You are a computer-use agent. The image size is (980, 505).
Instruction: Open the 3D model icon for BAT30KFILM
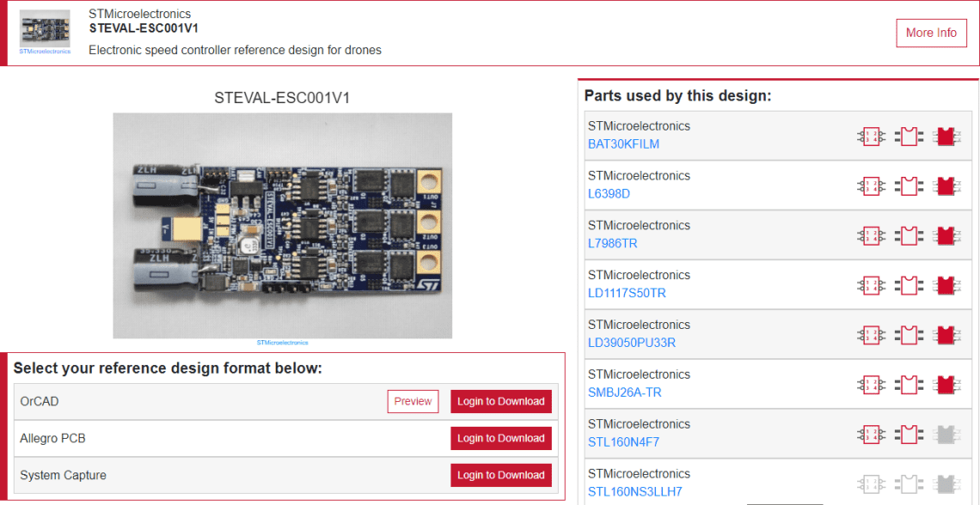[947, 136]
